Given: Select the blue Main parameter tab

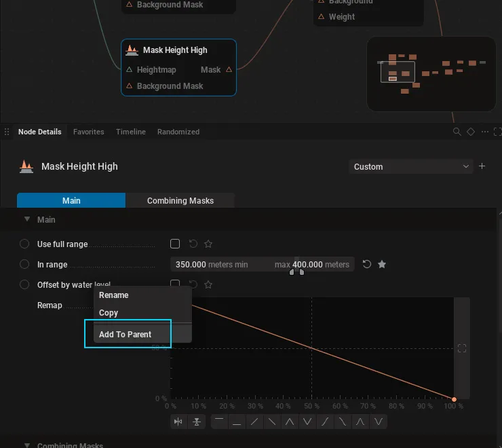Looking at the screenshot, I should pos(71,201).
